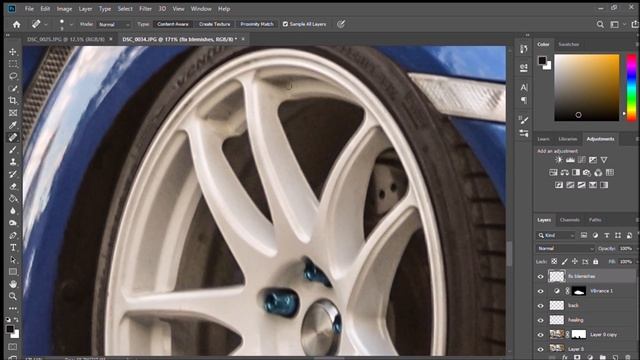This screenshot has height=360, width=640.
Task: Open the tool preset arrow beside healing icon
Action: click(46, 24)
